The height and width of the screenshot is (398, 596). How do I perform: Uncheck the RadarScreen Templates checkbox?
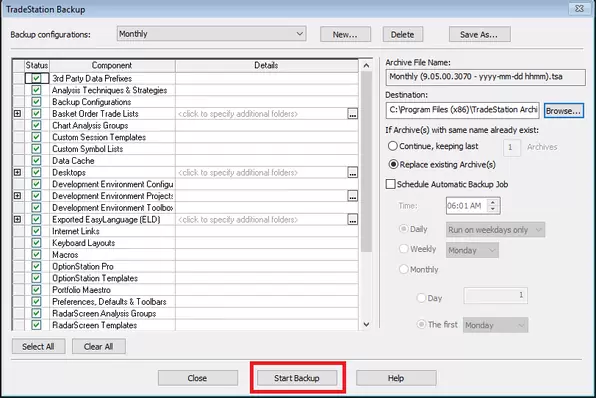pyautogui.click(x=36, y=325)
